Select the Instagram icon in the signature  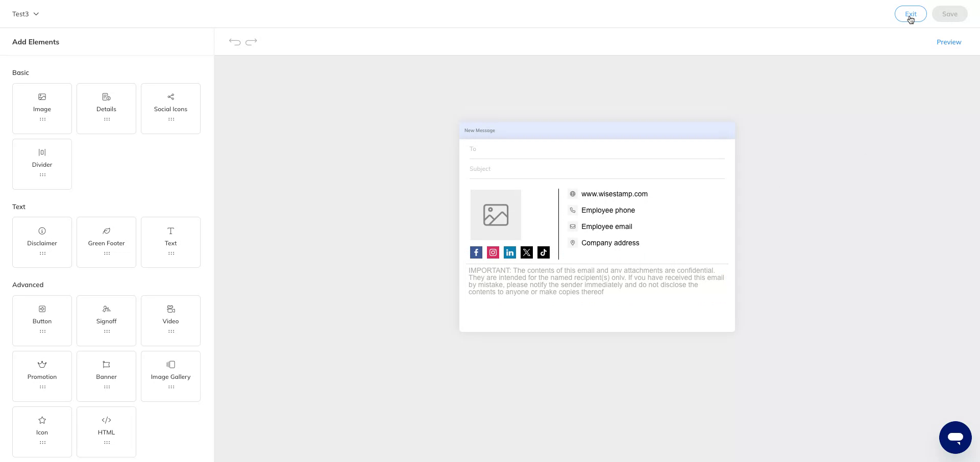click(x=493, y=252)
